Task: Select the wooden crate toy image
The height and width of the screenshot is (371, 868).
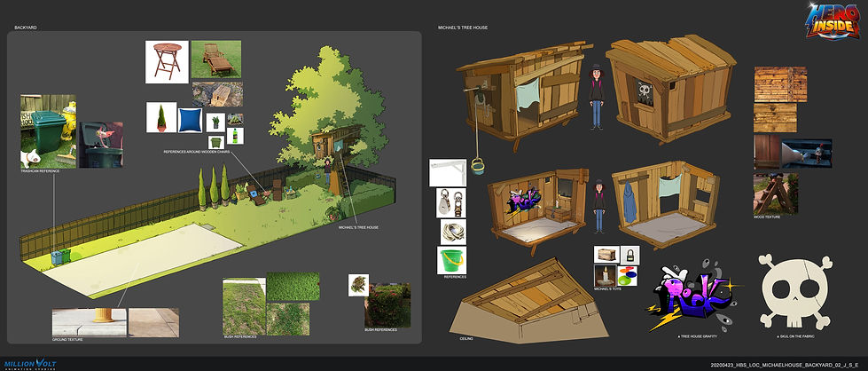Action: click(606, 255)
